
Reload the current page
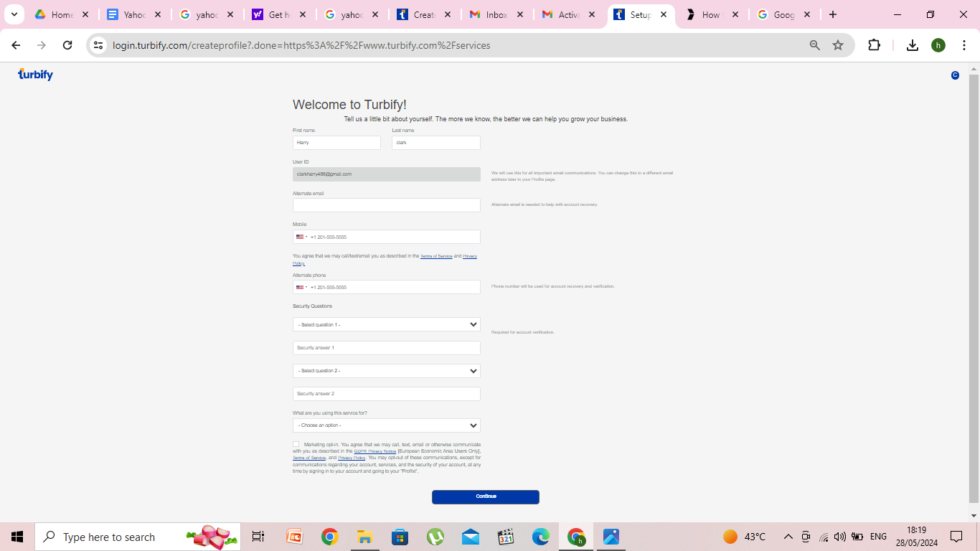[x=67, y=45]
